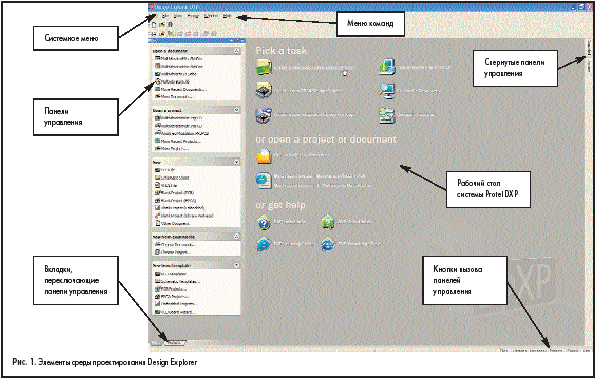Click the blank page new document toolbar icon
This screenshot has width=595, height=379.
154,25
